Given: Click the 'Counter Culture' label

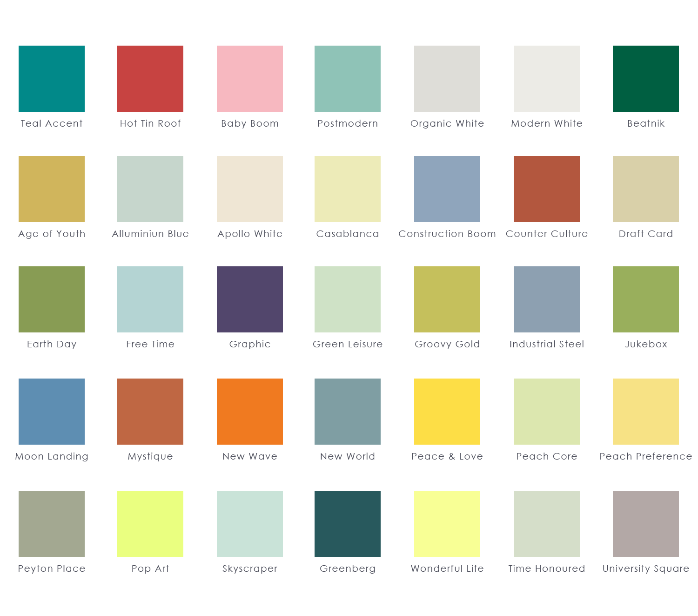Looking at the screenshot, I should coord(547,234).
